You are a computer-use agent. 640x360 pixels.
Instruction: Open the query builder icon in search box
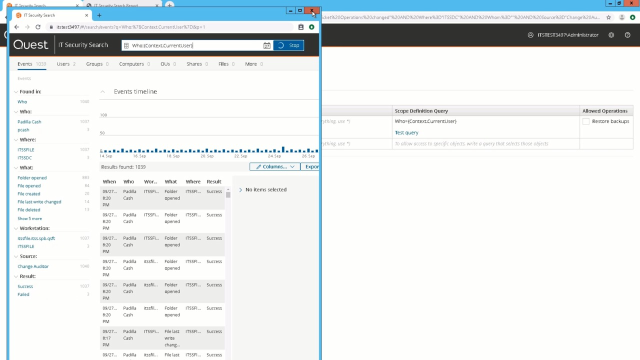pyautogui.click(x=126, y=45)
